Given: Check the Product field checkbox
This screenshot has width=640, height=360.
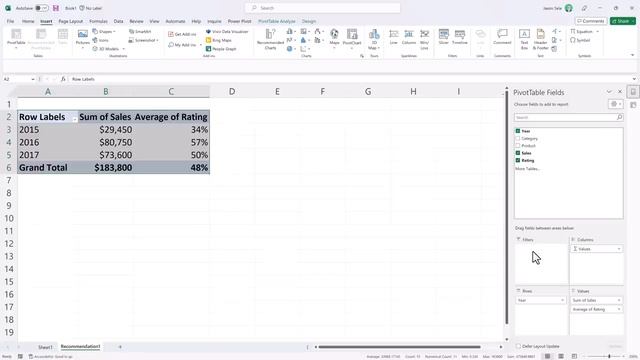Looking at the screenshot, I should [x=518, y=146].
